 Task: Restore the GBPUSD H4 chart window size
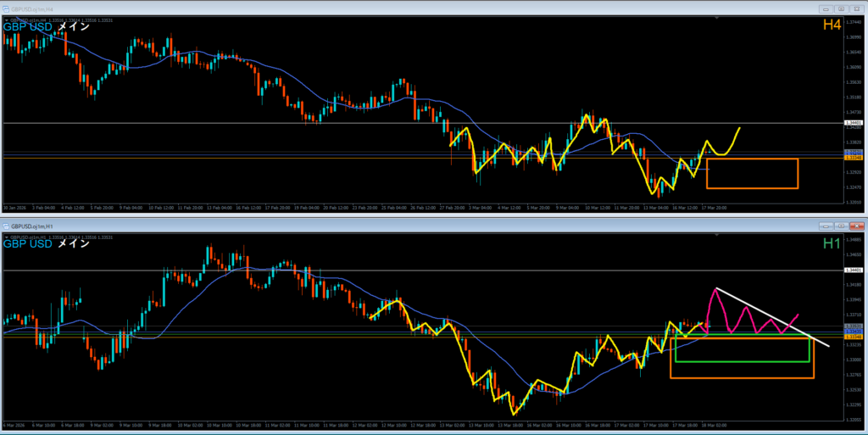pyautogui.click(x=842, y=9)
